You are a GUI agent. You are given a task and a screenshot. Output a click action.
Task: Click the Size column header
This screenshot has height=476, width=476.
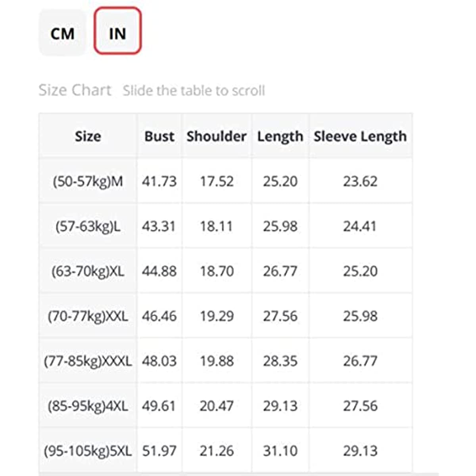[x=88, y=136]
